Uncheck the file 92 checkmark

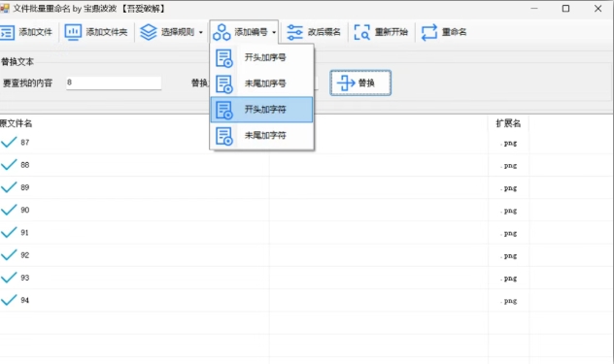(9, 255)
